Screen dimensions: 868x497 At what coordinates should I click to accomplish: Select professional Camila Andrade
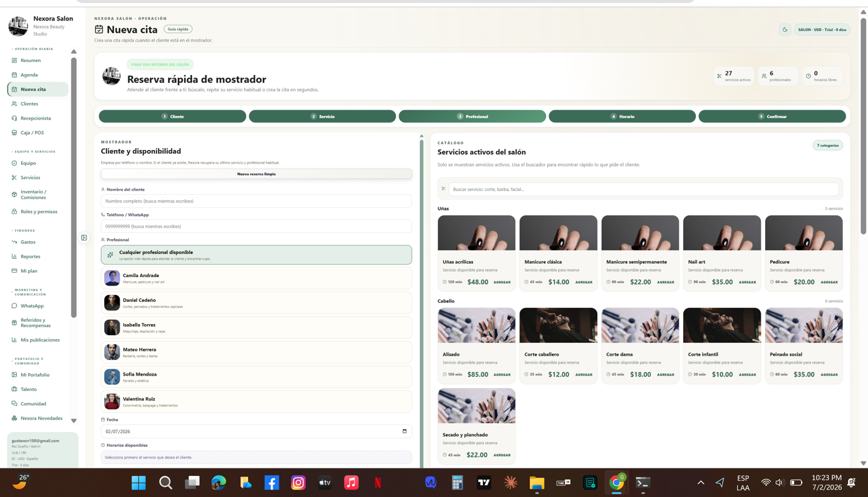[256, 278]
